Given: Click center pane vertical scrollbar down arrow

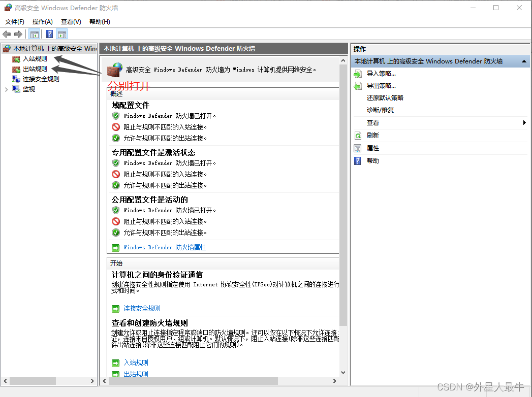Looking at the screenshot, I should (x=343, y=373).
